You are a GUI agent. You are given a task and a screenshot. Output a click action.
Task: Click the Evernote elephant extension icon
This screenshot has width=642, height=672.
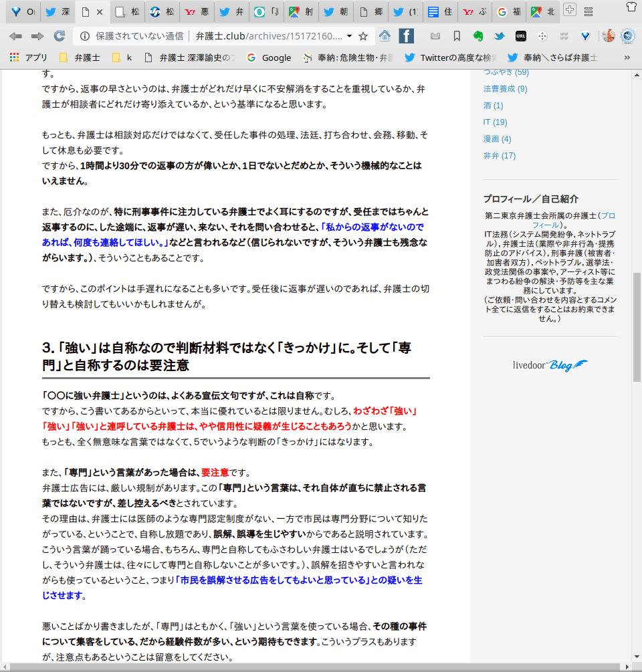[478, 36]
